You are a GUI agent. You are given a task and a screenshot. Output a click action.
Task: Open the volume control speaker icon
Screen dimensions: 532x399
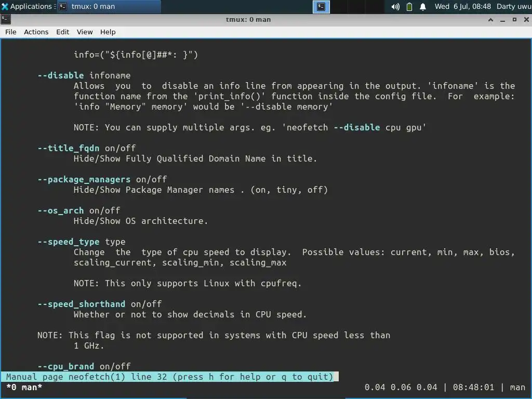[x=395, y=6]
